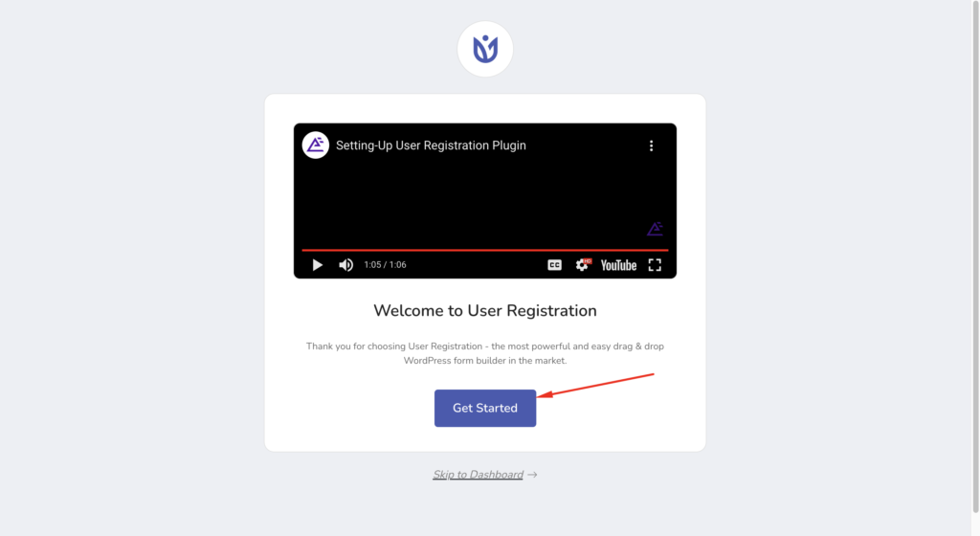Click the 1:05 / 1:06 time display

(385, 265)
